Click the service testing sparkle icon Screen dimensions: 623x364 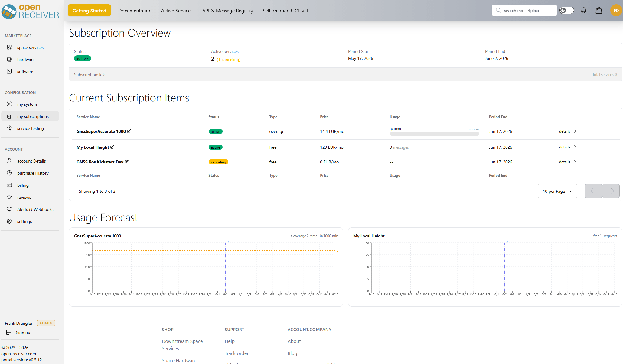click(9, 128)
